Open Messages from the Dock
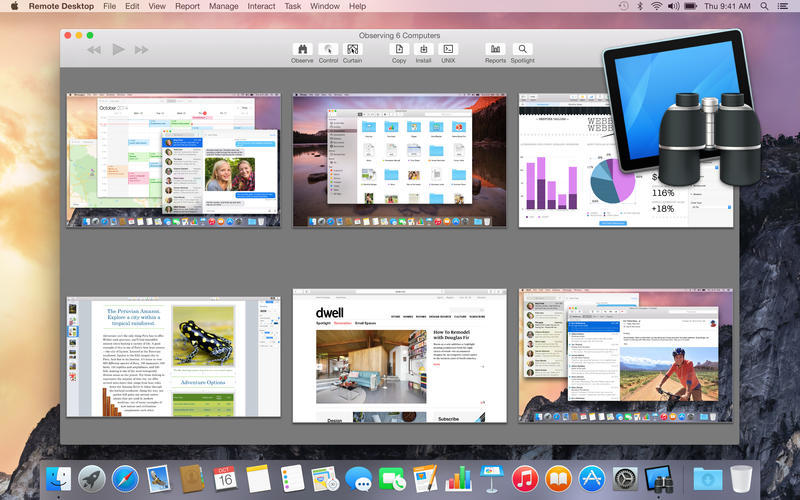The width and height of the screenshot is (800, 500). pos(358,479)
